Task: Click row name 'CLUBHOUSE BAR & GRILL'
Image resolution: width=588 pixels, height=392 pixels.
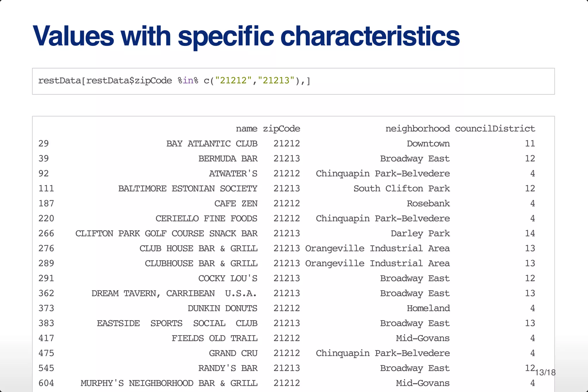Action: click(201, 263)
